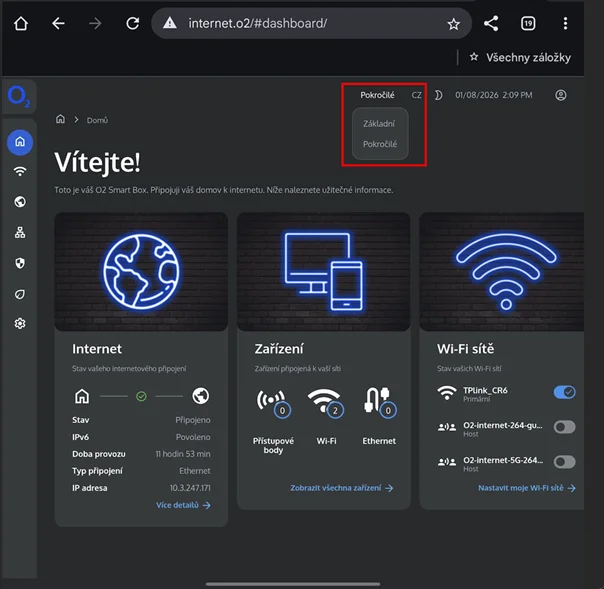Image resolution: width=604 pixels, height=589 pixels.
Task: Click the browser forward arrow
Action: point(95,23)
